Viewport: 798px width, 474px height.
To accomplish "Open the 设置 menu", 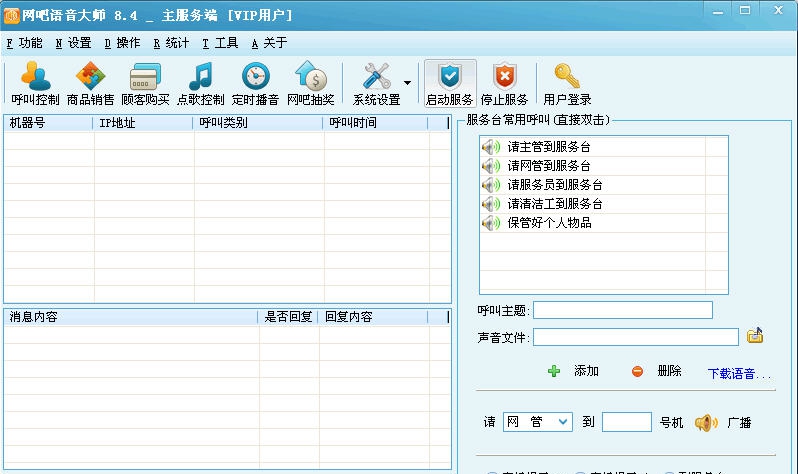I will [x=73, y=43].
